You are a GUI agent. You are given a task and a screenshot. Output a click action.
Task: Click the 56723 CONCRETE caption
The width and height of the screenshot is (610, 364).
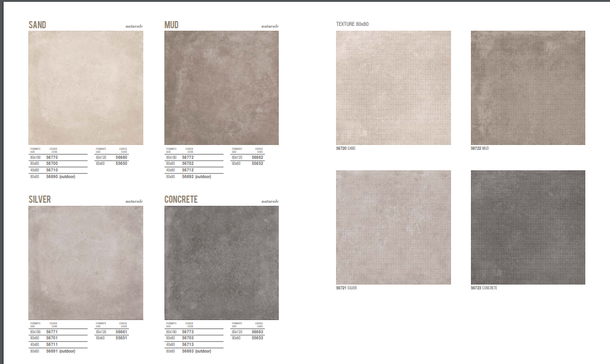pos(484,288)
